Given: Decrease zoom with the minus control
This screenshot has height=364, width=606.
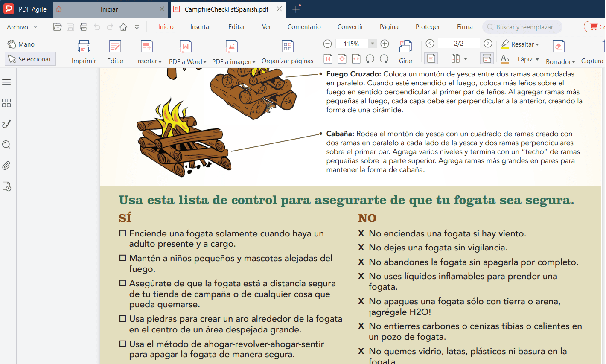Looking at the screenshot, I should click(x=327, y=44).
